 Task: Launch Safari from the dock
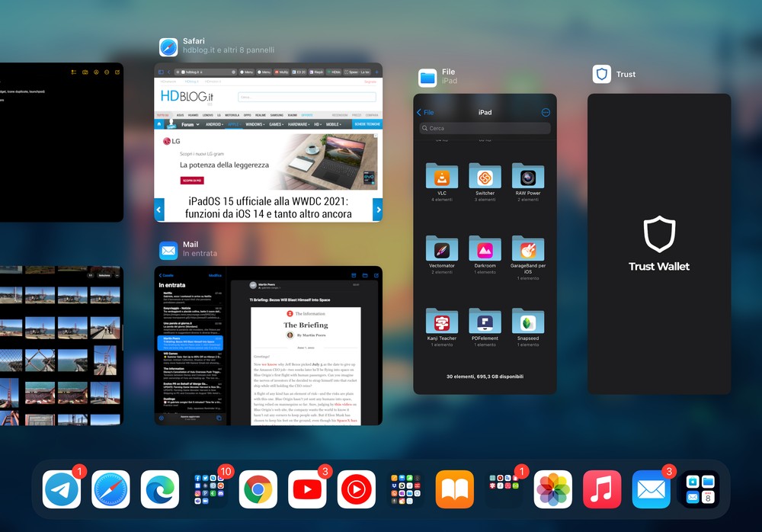coord(110,489)
